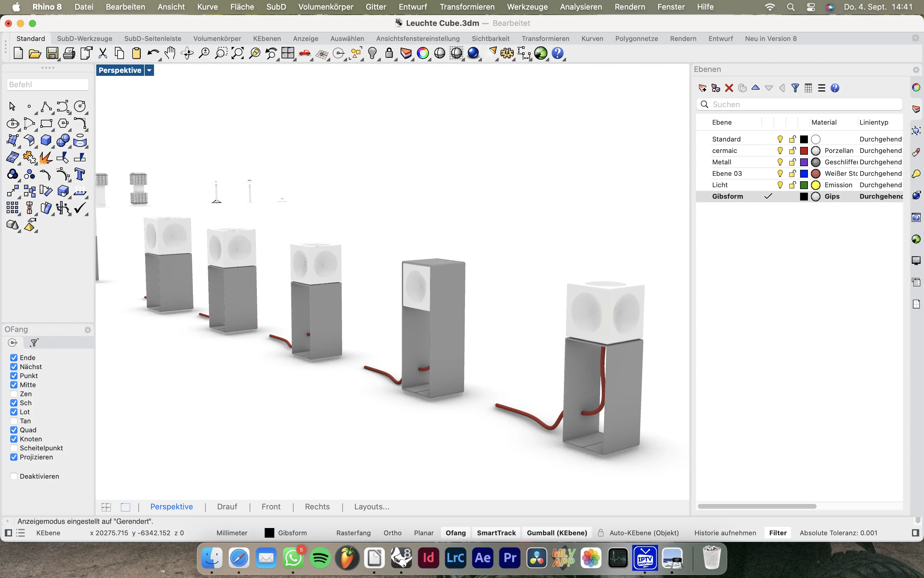Cut selection with the scissors icon
The width and height of the screenshot is (924, 578).
[103, 53]
